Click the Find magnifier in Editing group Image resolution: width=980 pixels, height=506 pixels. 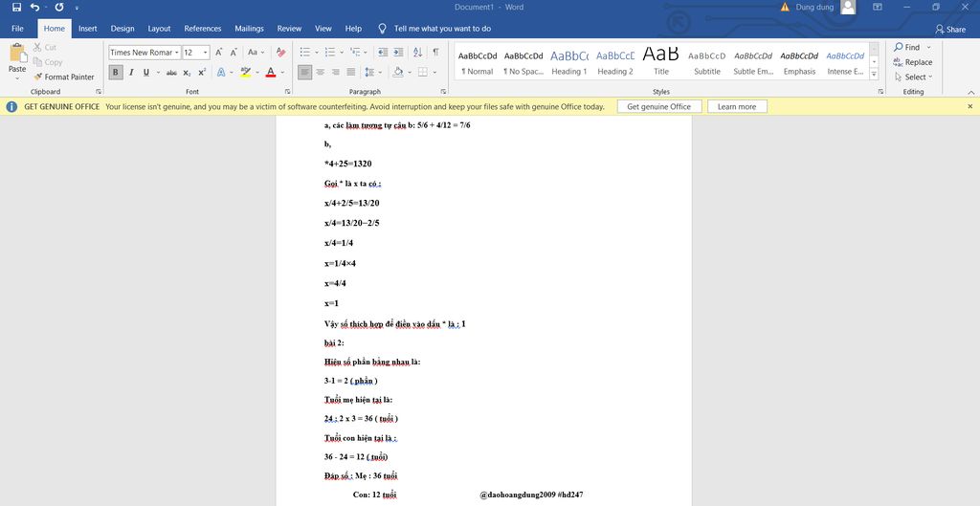tap(898, 47)
